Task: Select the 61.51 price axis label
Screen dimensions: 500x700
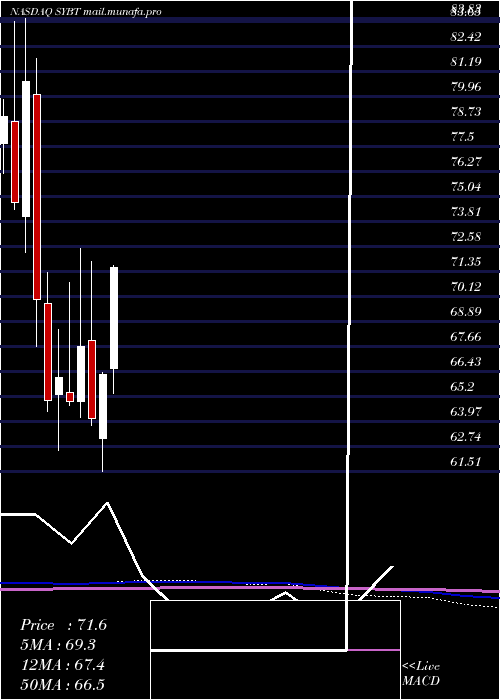Action: [x=466, y=462]
